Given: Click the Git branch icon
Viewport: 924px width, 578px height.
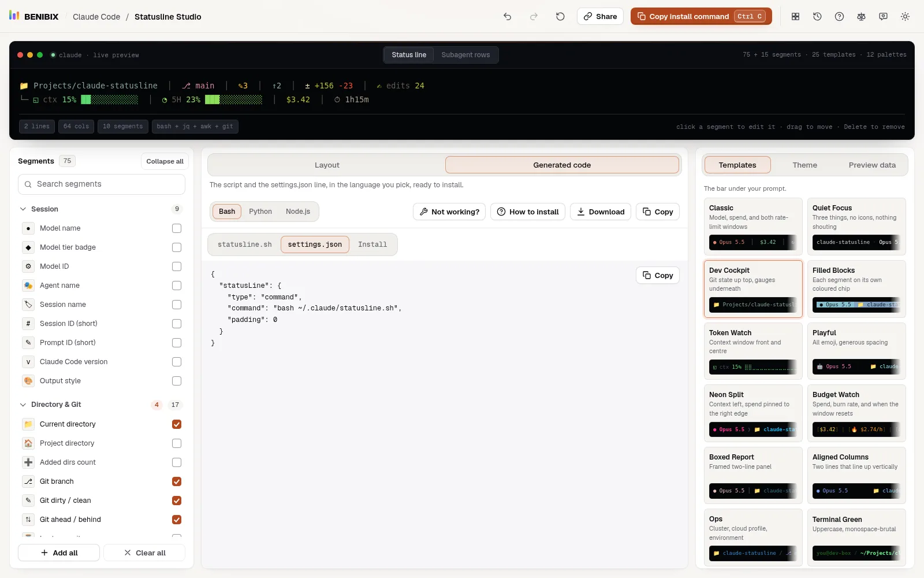Looking at the screenshot, I should point(28,481).
